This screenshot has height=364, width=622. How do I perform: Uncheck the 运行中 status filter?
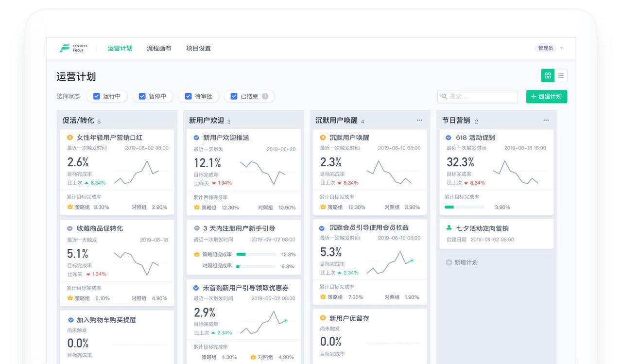click(96, 96)
